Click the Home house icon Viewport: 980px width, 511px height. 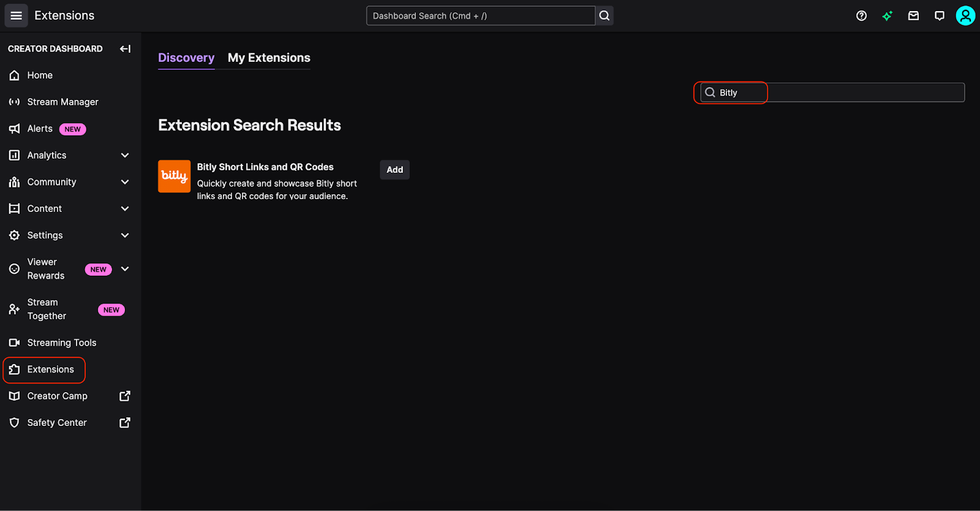(14, 75)
